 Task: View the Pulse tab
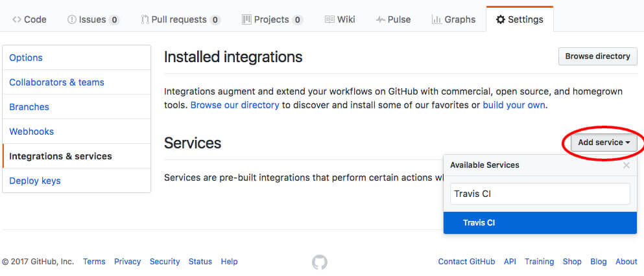[x=393, y=19]
